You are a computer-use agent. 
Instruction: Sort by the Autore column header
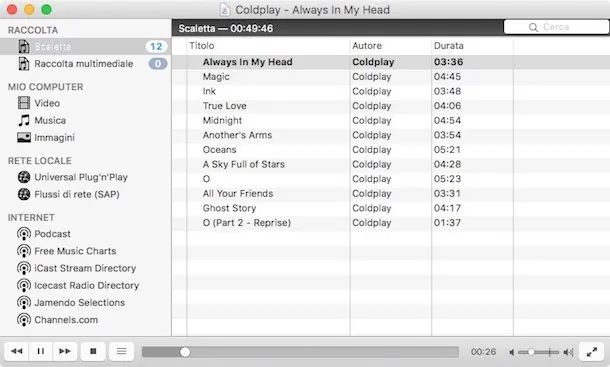coord(367,46)
